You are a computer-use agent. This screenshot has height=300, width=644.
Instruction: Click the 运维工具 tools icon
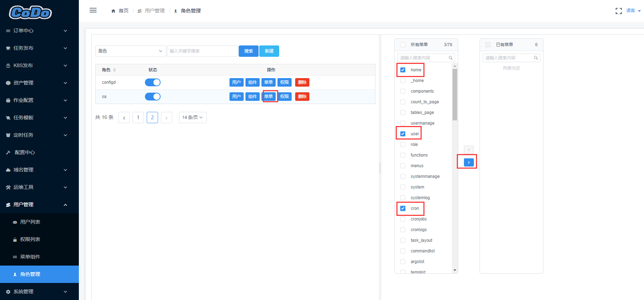point(8,187)
